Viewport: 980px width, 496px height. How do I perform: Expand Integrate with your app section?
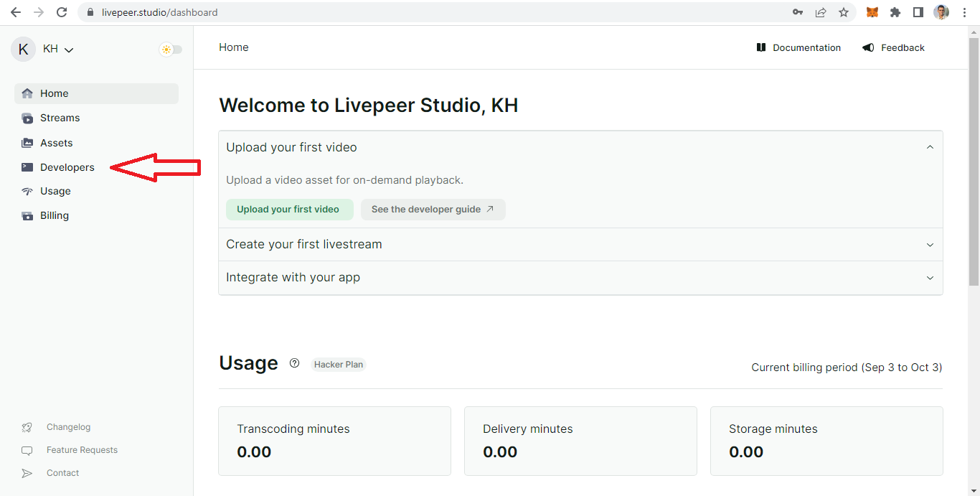(930, 278)
